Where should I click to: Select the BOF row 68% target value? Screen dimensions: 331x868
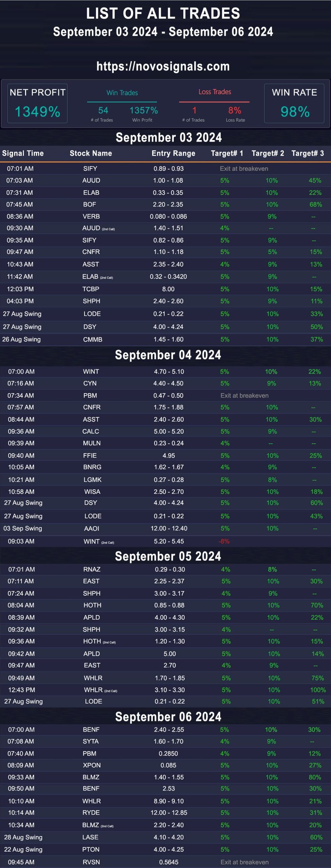tap(315, 204)
